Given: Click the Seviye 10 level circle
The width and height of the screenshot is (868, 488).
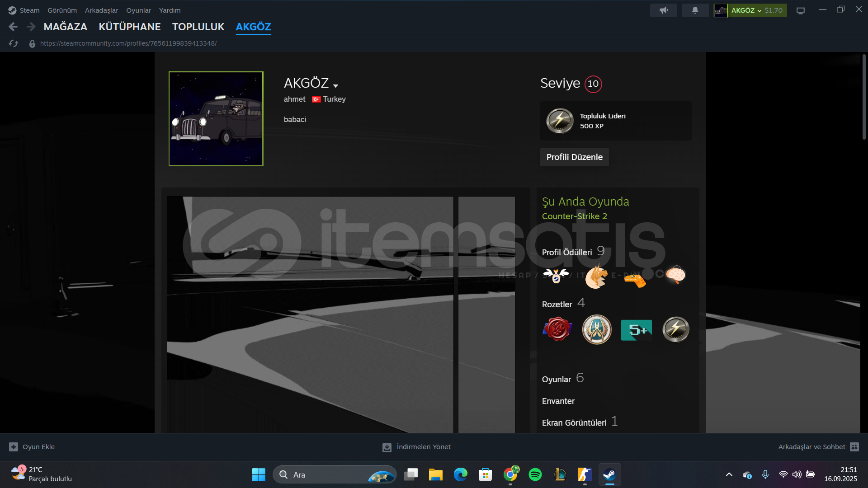Looking at the screenshot, I should [593, 84].
